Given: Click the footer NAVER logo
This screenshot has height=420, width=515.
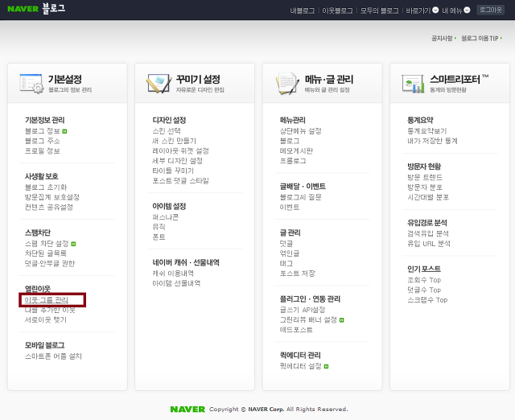Looking at the screenshot, I should (187, 410).
